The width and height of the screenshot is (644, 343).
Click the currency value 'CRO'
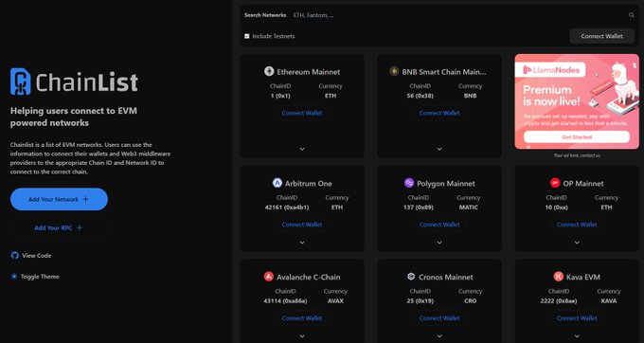(x=471, y=301)
